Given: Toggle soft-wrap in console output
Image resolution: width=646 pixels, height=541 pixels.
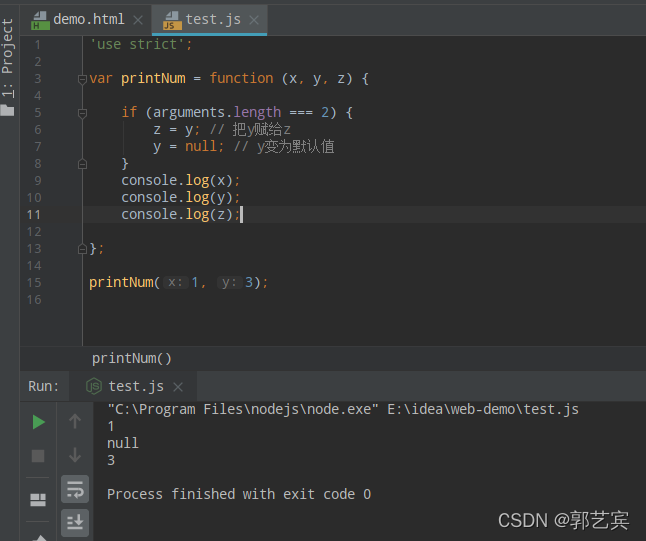Looking at the screenshot, I should click(75, 489).
